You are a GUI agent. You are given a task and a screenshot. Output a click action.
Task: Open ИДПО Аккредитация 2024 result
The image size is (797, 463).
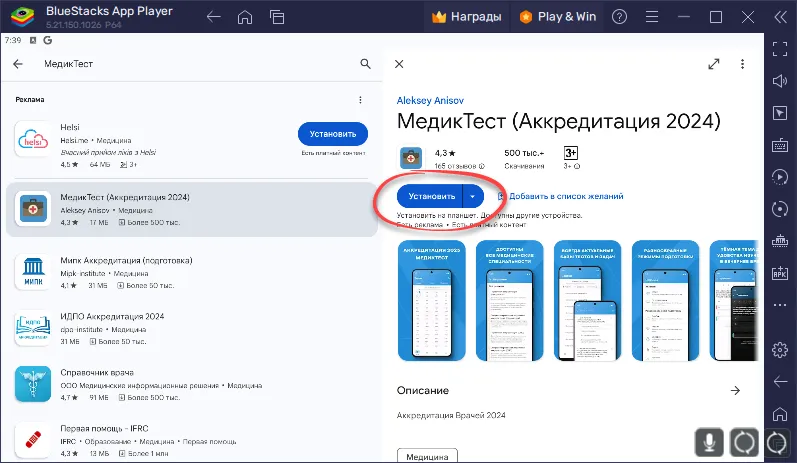(192, 329)
